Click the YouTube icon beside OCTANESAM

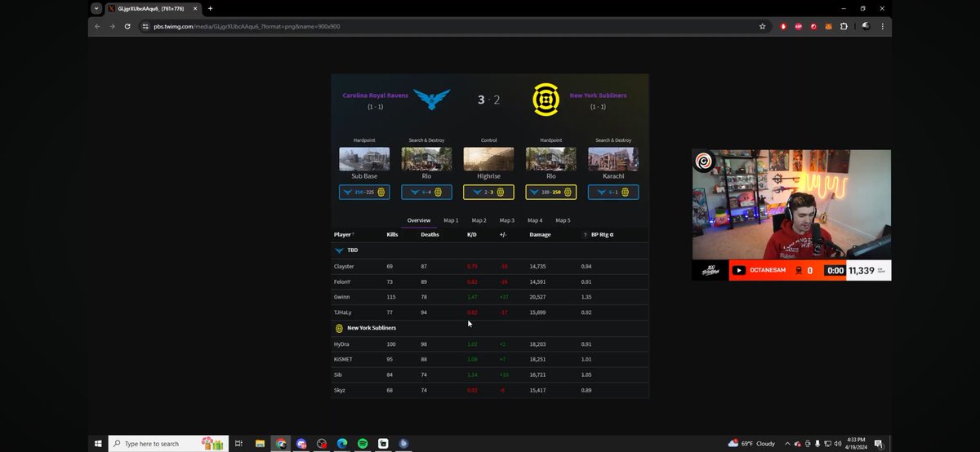(739, 270)
